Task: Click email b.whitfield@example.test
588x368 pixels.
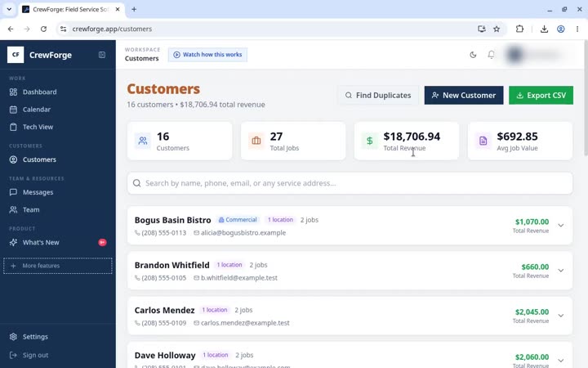Action: pyautogui.click(x=235, y=278)
